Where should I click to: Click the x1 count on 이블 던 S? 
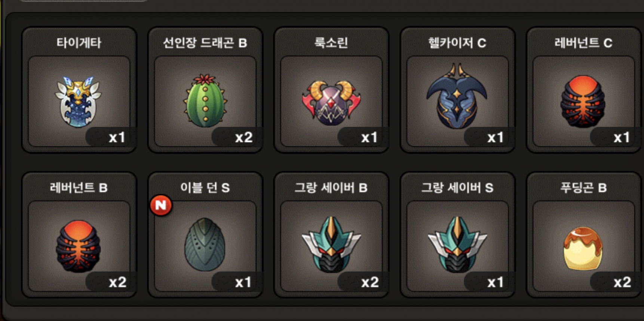(243, 282)
